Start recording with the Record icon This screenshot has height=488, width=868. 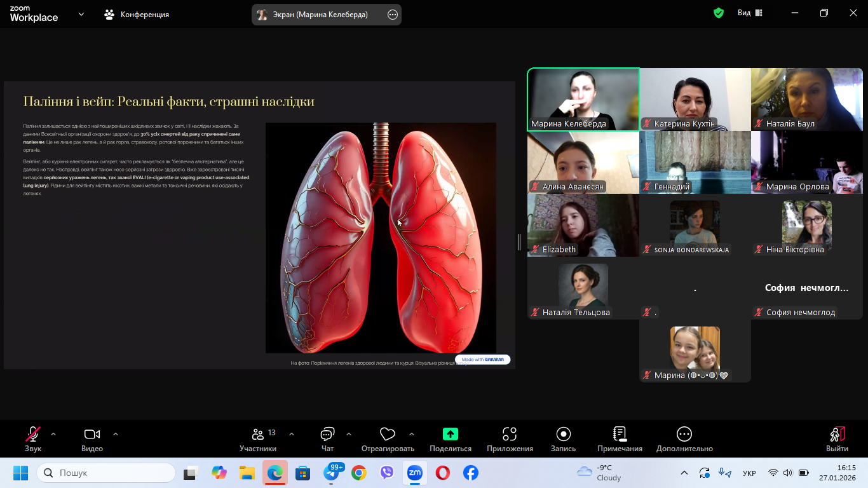tap(563, 435)
